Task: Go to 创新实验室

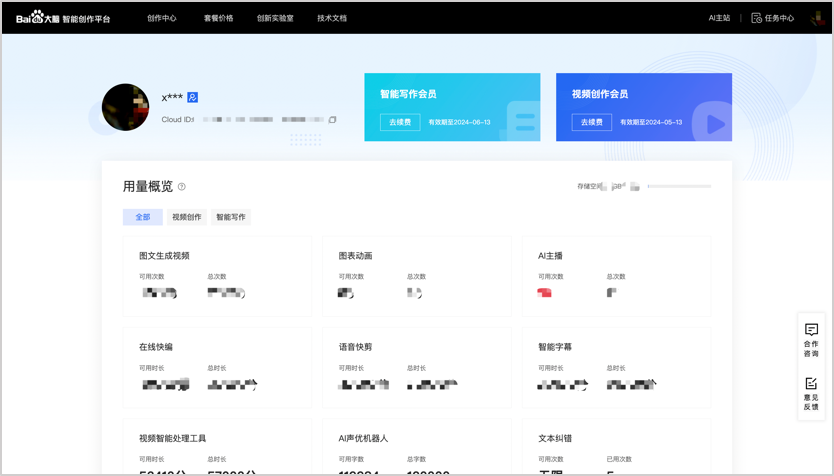Action: pos(275,18)
